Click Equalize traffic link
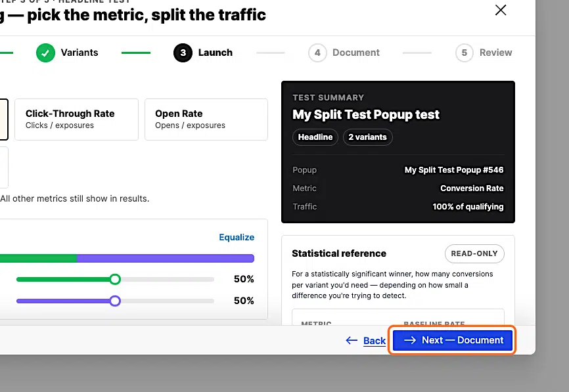The width and height of the screenshot is (569, 392). coord(237,237)
